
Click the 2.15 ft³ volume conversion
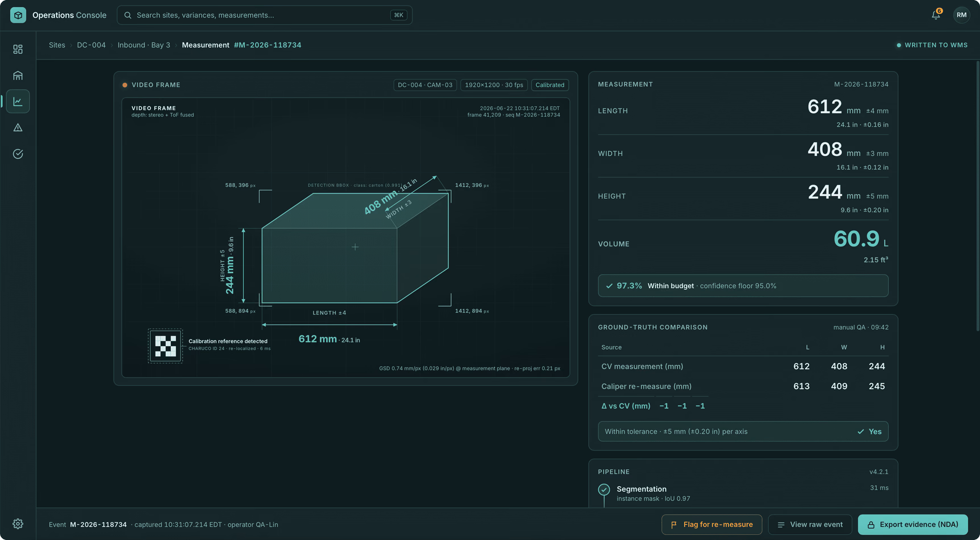point(876,259)
